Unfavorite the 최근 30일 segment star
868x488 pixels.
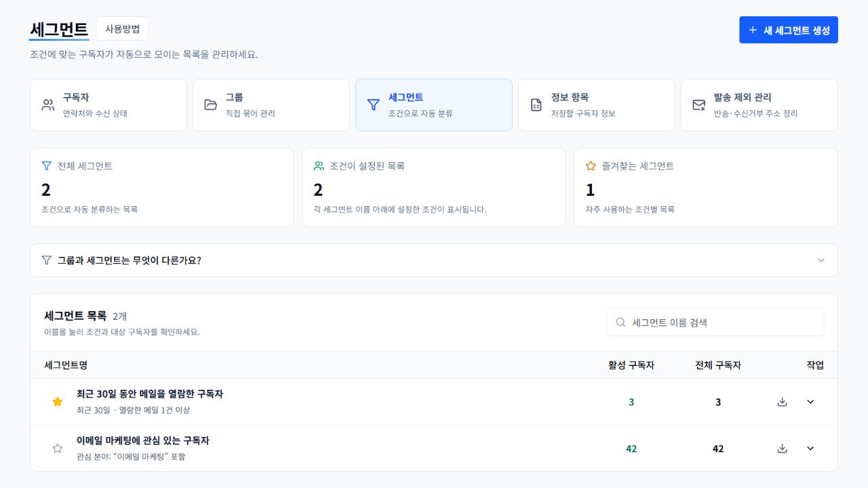(58, 402)
